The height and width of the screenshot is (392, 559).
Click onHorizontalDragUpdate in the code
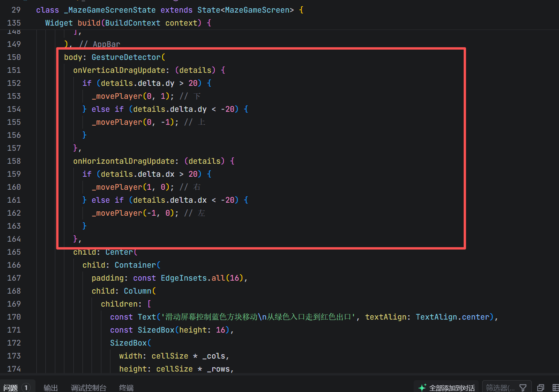(124, 161)
